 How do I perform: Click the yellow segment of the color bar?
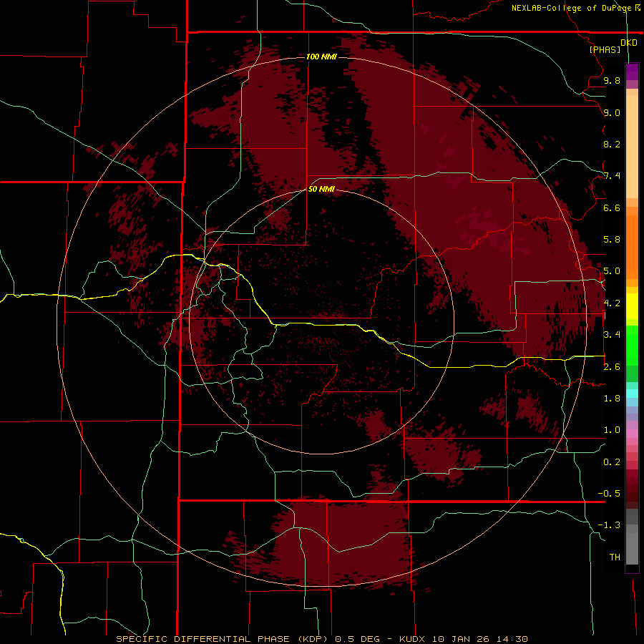click(x=632, y=306)
